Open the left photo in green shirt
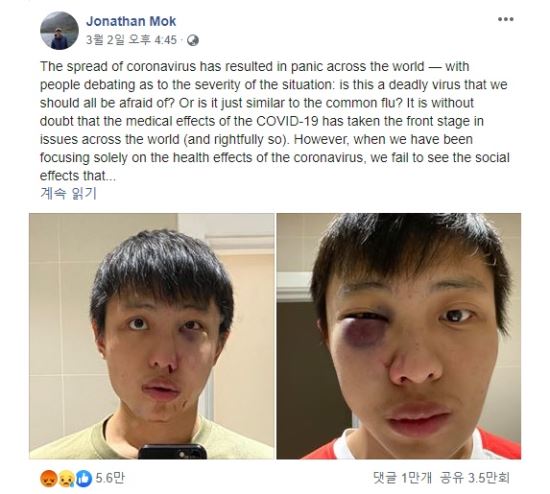 coord(152,336)
